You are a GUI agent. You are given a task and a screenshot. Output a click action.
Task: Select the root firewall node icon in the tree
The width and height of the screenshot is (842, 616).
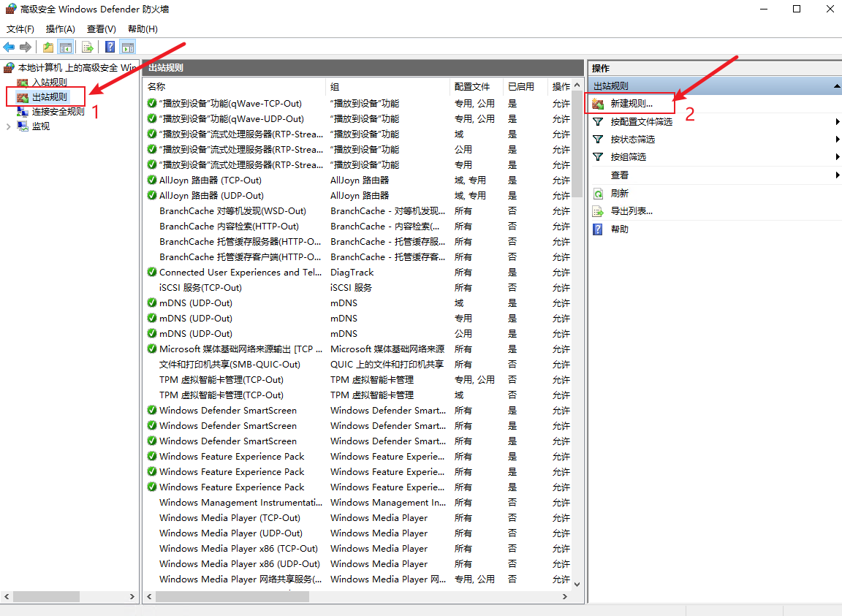[9, 68]
